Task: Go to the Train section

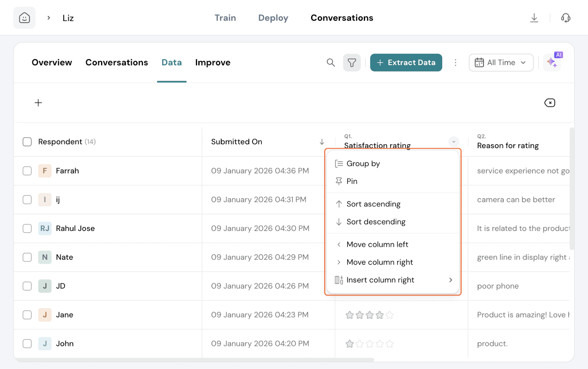Action: [225, 18]
